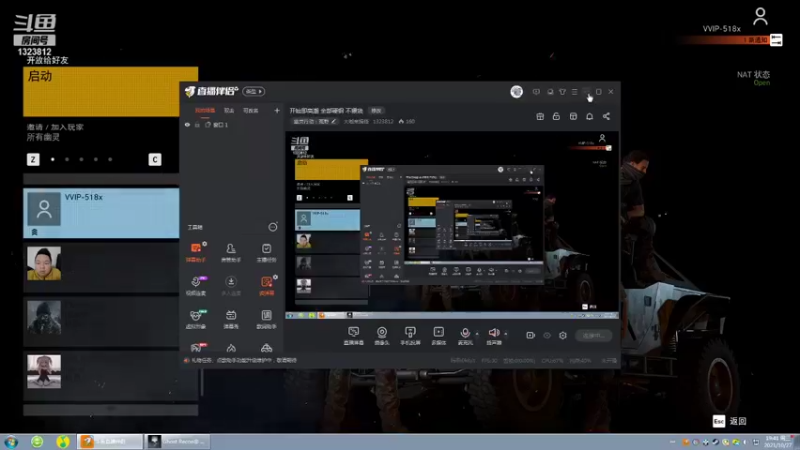The width and height of the screenshot is (800, 450).
Task: Open the video co-stream microphone tool
Action: (196, 286)
